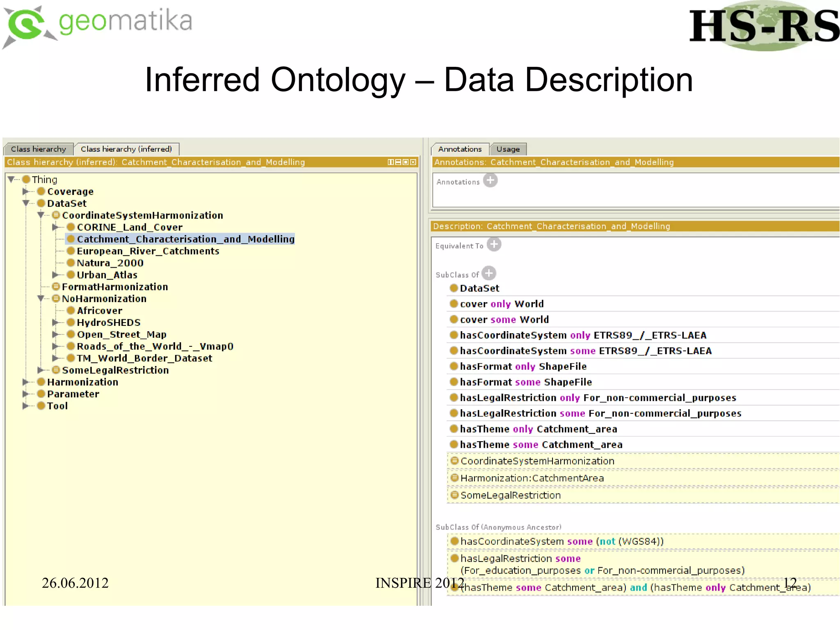This screenshot has height=630, width=840.
Task: Select the Thing class
Action: [40, 179]
